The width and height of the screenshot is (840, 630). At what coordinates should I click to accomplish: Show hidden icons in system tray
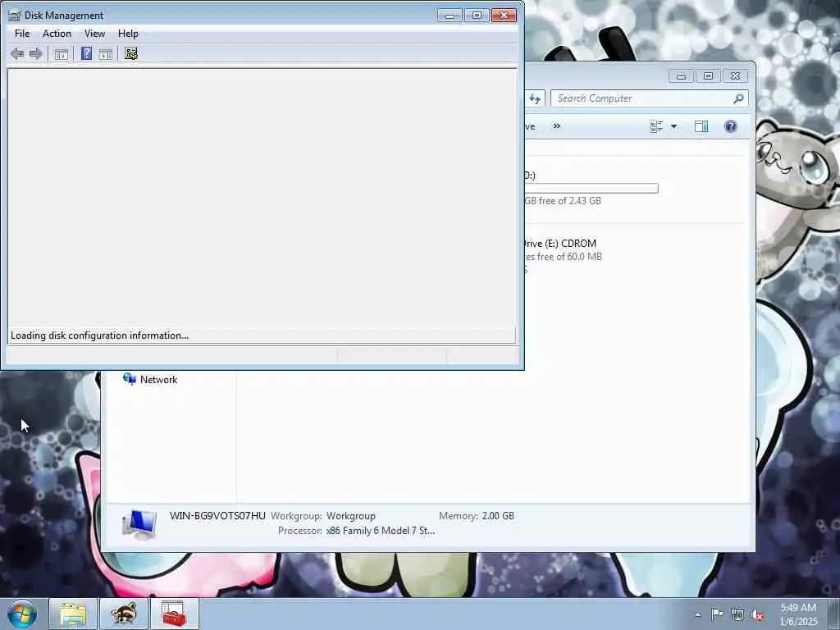(697, 615)
